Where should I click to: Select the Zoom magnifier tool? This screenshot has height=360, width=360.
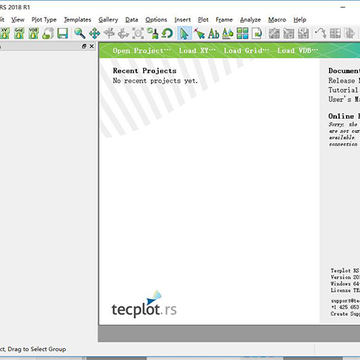pos(80,33)
